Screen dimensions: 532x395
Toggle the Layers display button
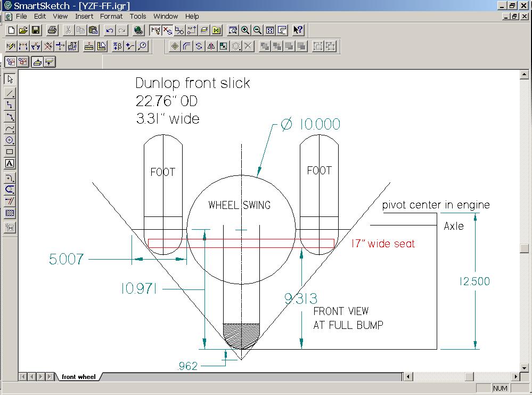[204, 30]
